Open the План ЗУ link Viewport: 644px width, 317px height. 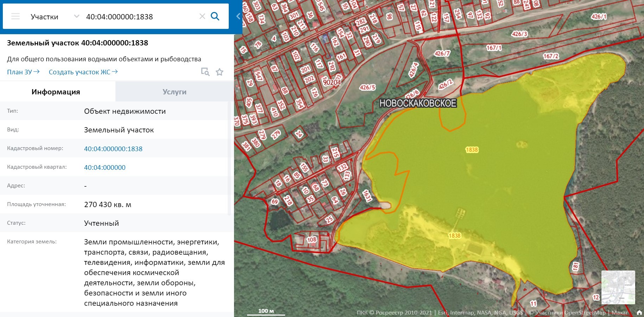[23, 72]
